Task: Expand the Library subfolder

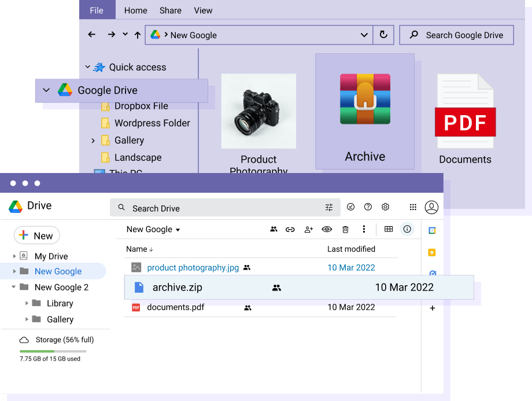Action: tap(27, 303)
